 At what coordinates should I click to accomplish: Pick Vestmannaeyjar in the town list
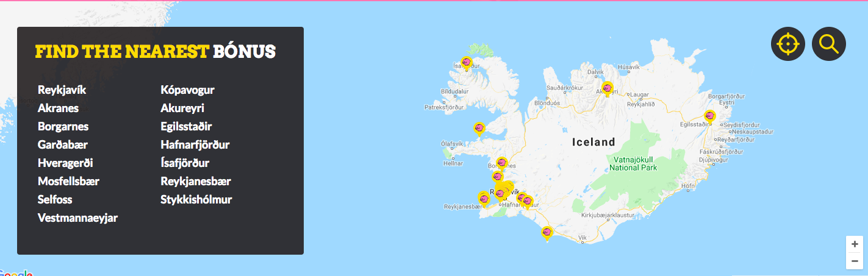77,218
